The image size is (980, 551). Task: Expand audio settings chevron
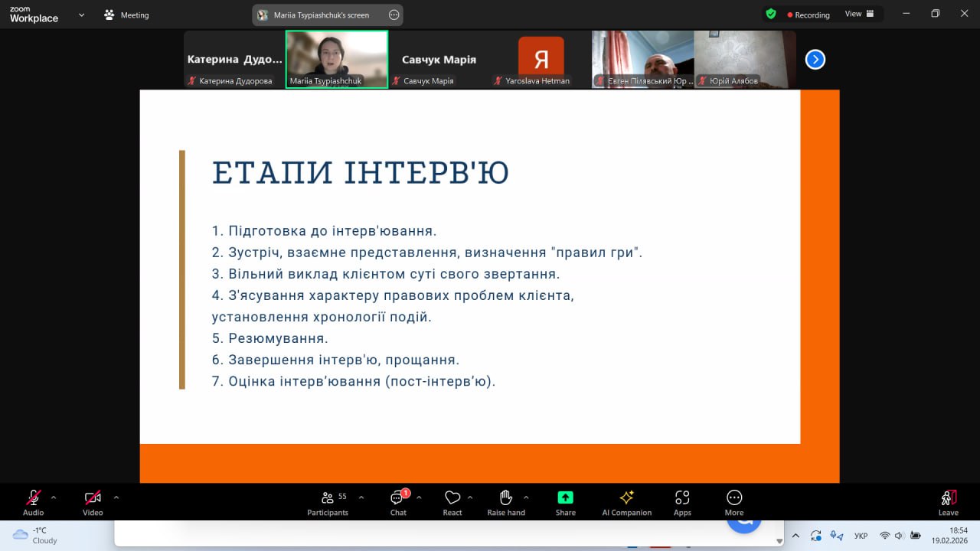54,497
